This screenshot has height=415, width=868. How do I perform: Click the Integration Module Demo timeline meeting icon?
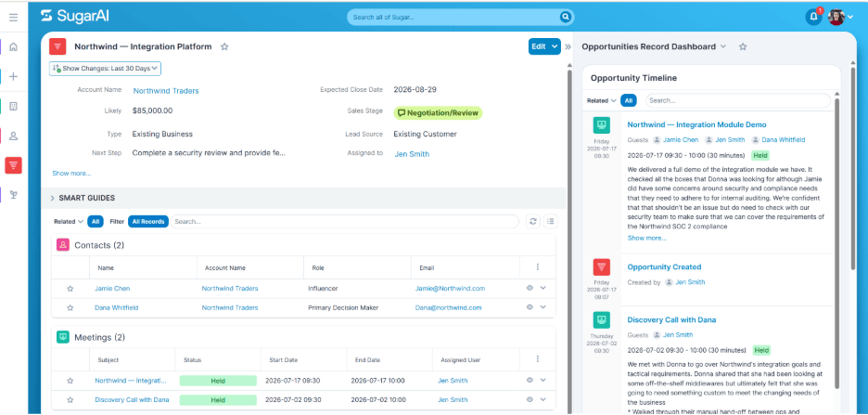(x=602, y=125)
